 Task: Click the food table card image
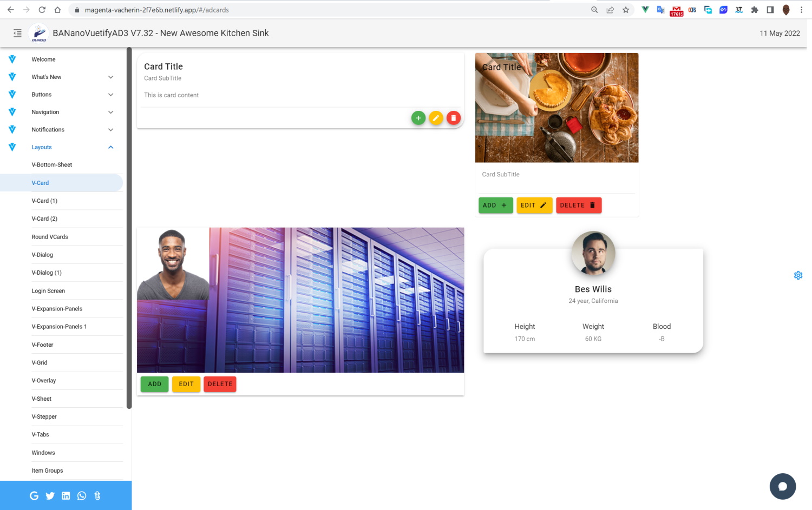click(x=557, y=108)
